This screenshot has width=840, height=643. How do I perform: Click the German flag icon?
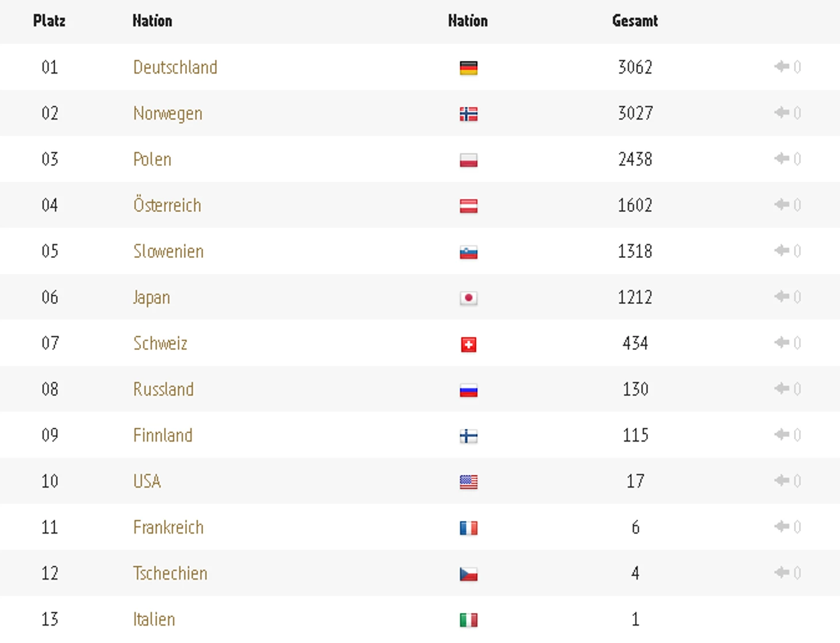pos(468,68)
